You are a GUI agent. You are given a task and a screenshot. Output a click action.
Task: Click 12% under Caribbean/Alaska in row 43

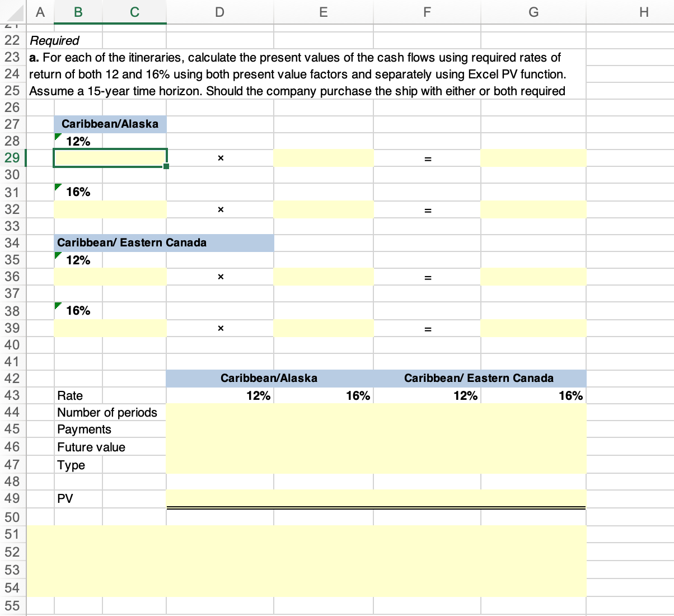(x=259, y=396)
